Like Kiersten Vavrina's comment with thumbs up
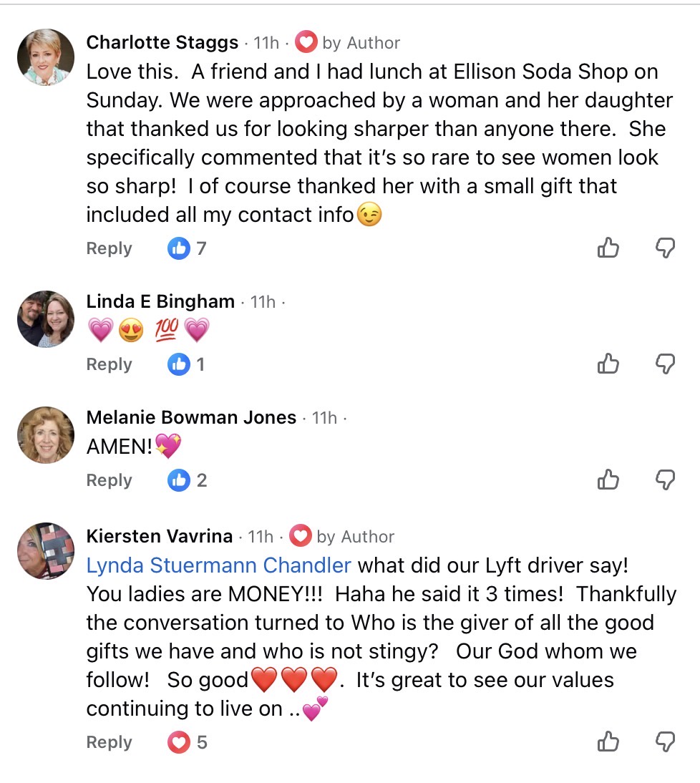This screenshot has width=700, height=783. click(x=608, y=742)
